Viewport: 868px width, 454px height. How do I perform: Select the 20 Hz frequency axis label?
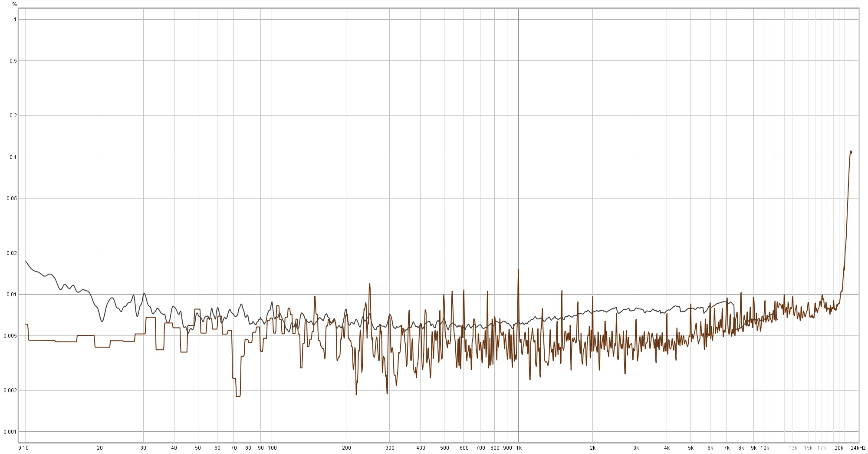coord(100,448)
